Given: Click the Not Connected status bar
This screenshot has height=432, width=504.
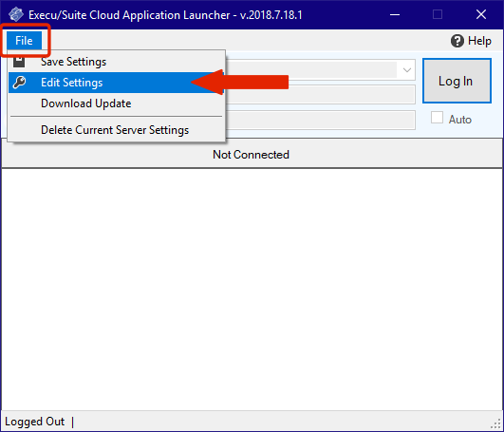Looking at the screenshot, I should 252,154.
